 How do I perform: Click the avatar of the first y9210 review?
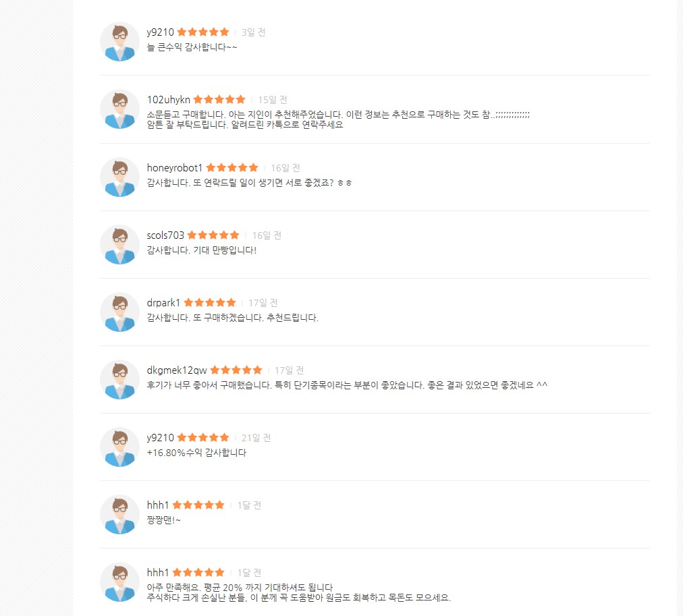click(119, 42)
